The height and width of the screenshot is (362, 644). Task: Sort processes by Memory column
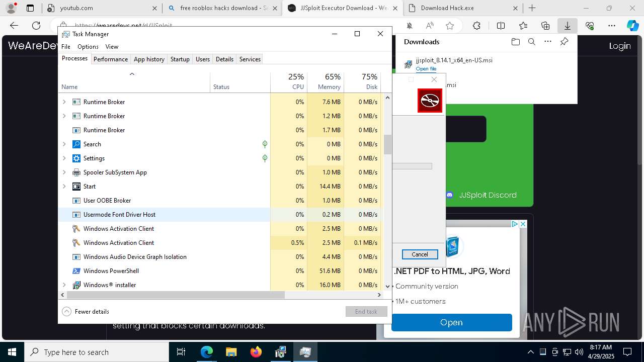(x=326, y=81)
